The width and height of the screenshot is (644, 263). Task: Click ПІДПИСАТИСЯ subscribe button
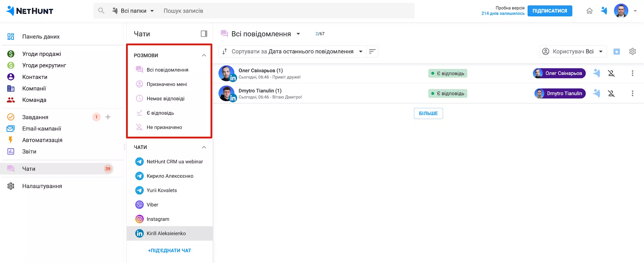(x=550, y=11)
